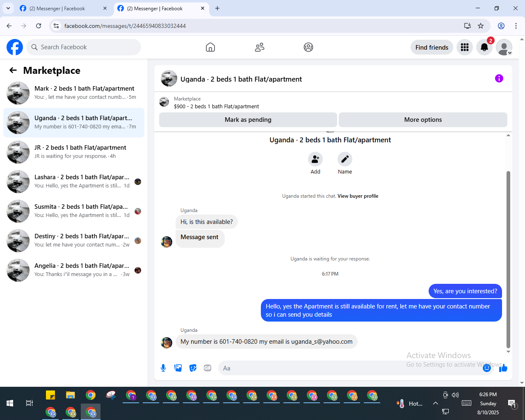This screenshot has width=525, height=420.
Task: Open Angelia conversation in list
Action: (x=74, y=270)
